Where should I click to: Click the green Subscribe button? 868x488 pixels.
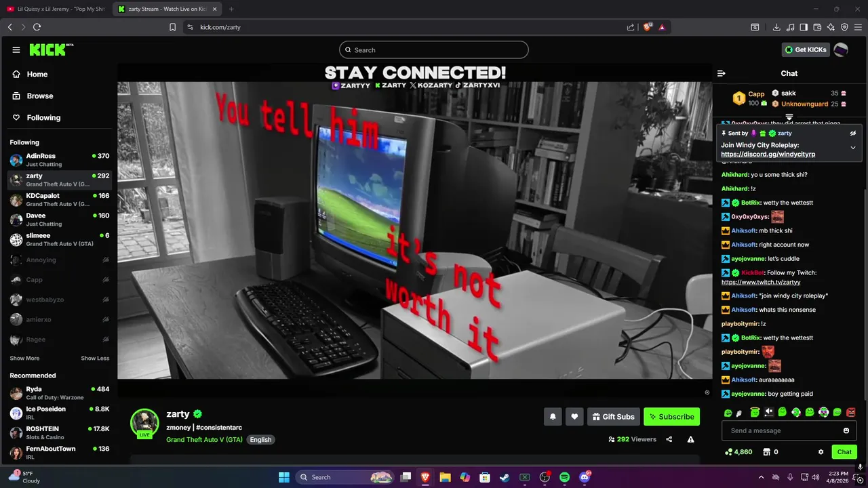point(671,417)
